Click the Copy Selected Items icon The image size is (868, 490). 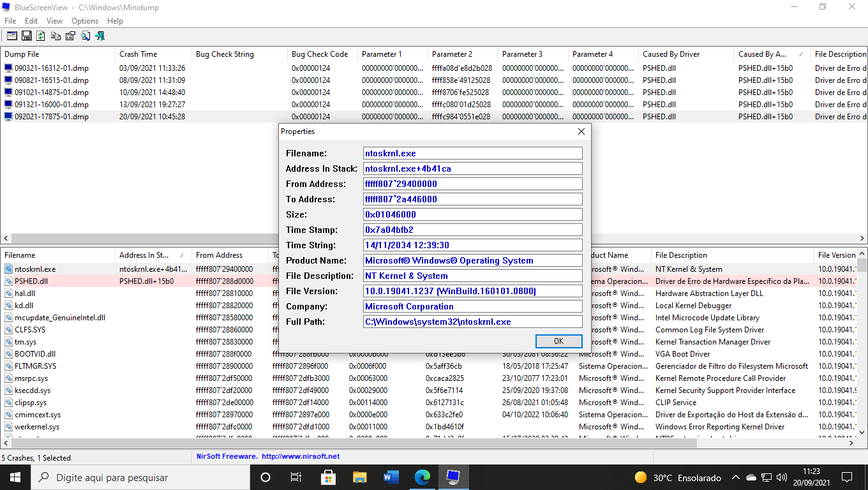(56, 36)
